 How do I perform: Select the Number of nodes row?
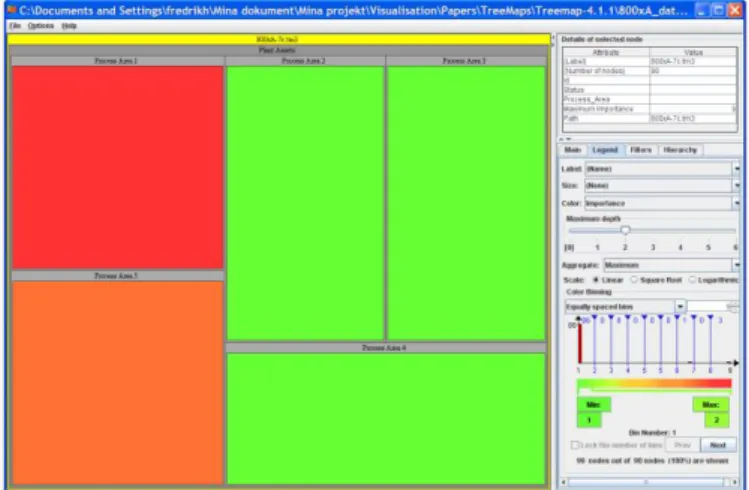pos(650,71)
